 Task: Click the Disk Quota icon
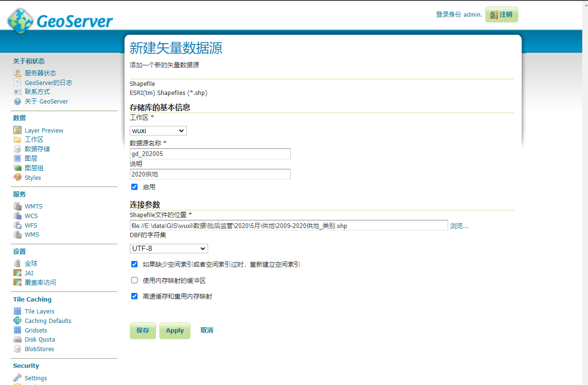click(x=18, y=340)
